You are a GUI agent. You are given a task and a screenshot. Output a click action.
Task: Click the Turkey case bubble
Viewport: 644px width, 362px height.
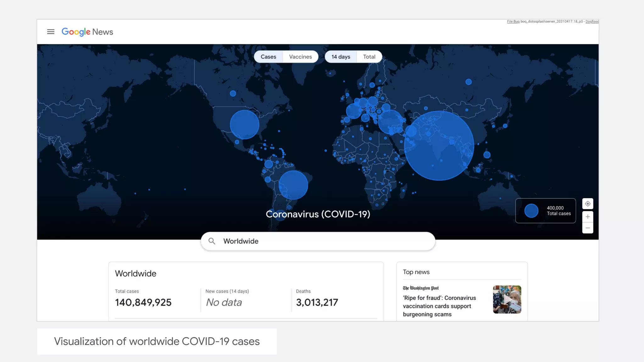coord(390,122)
